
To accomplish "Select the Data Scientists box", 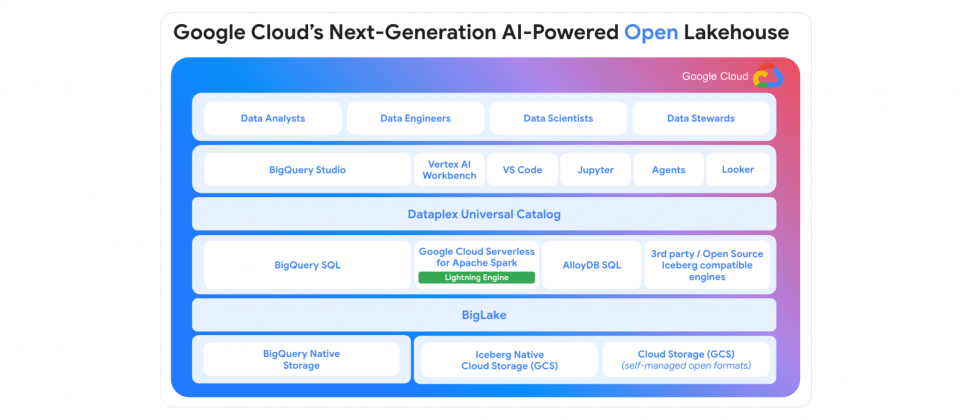I will 558,118.
